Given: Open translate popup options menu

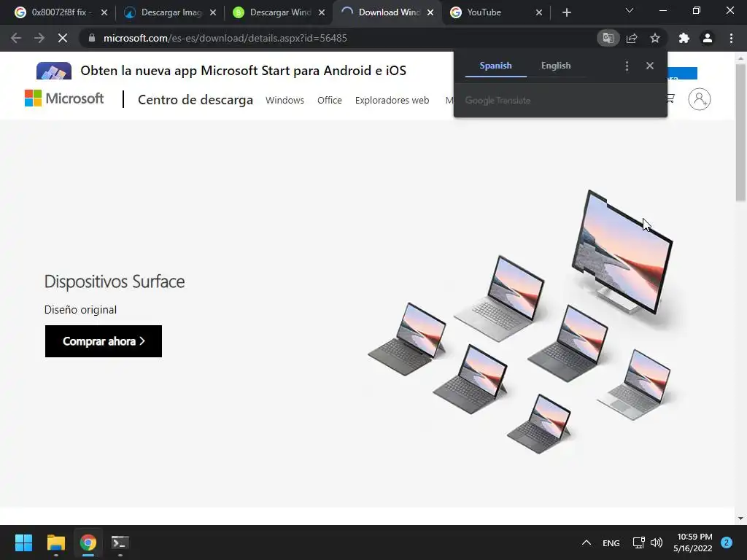Looking at the screenshot, I should pos(627,66).
